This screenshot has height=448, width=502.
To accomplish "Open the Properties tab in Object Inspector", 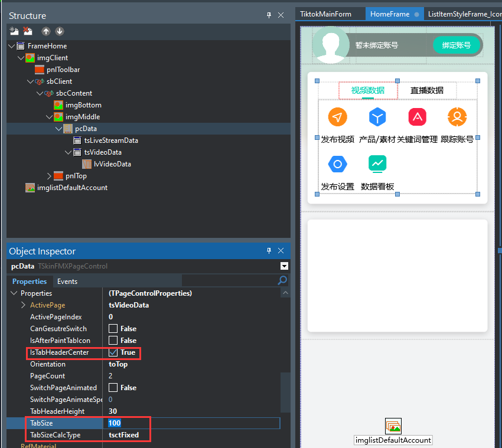I will coord(30,282).
